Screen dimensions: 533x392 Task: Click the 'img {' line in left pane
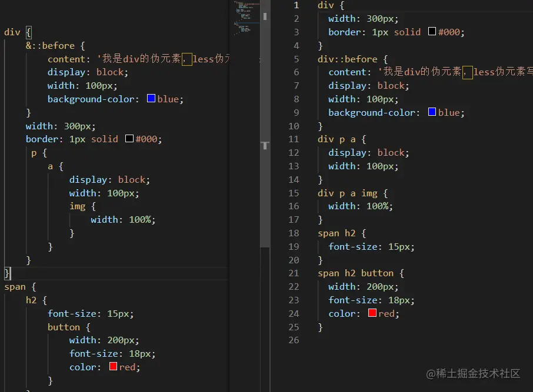pos(82,206)
